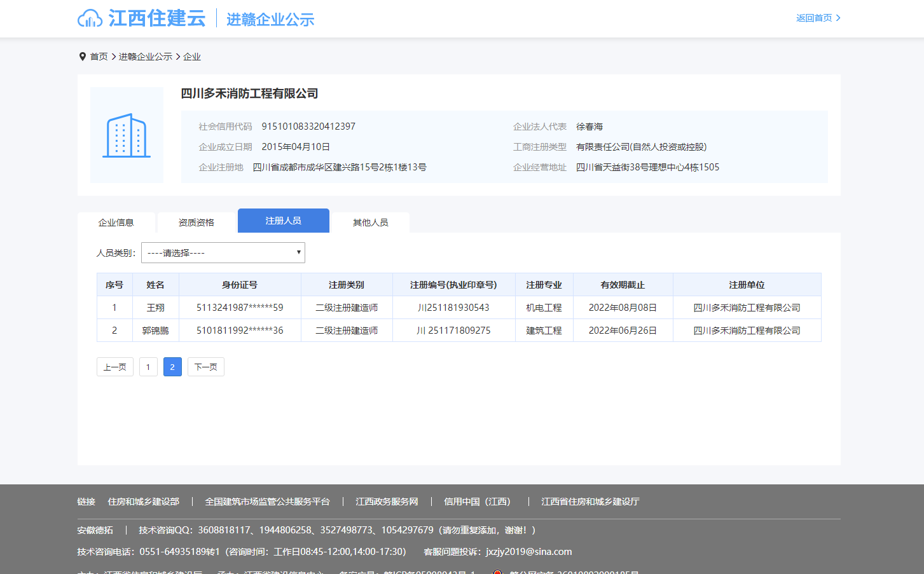The height and width of the screenshot is (574, 924).
Task: Open the 江西政务服务网 footer link
Action: [387, 502]
